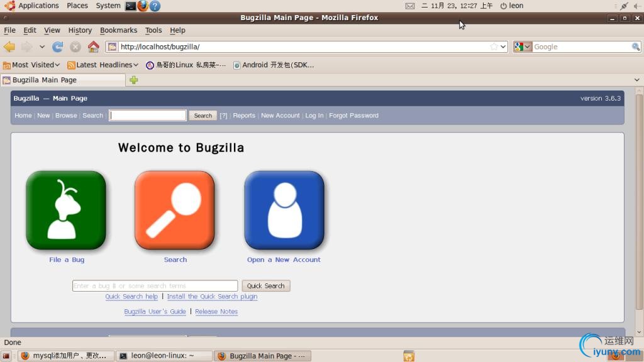Expand the Latest Headlines feed
This screenshot has height=362, width=644.
tap(103, 65)
